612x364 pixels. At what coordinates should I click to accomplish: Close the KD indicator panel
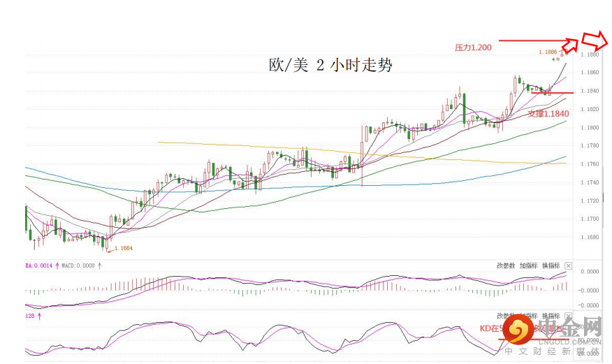(x=568, y=316)
